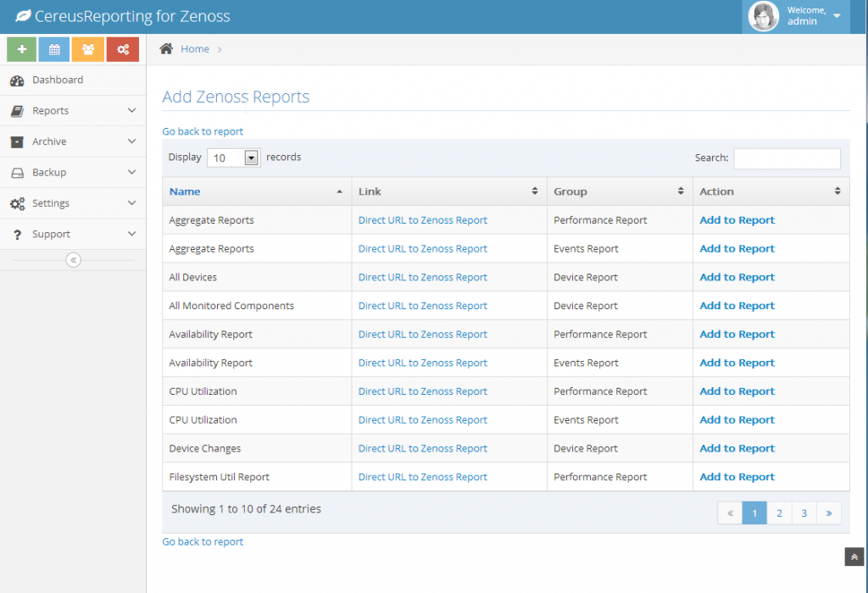868x593 pixels.
Task: Open the Settings menu item
Action: 73,203
